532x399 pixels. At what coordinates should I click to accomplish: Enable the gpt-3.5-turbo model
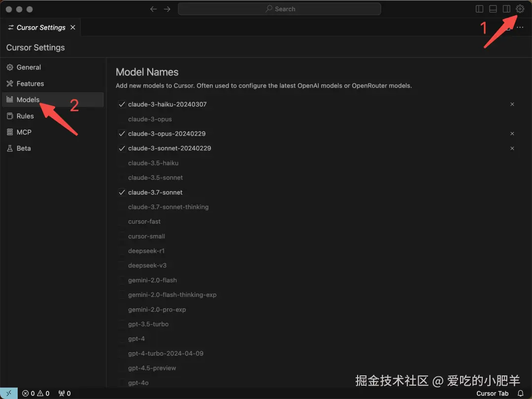point(122,324)
